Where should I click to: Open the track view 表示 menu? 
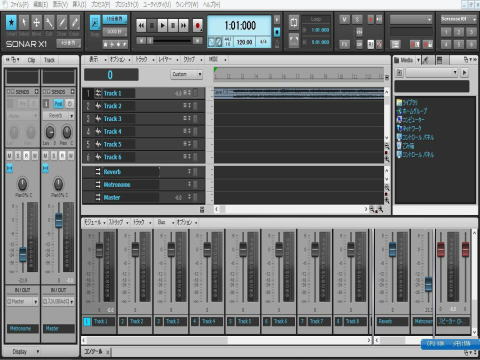94,60
